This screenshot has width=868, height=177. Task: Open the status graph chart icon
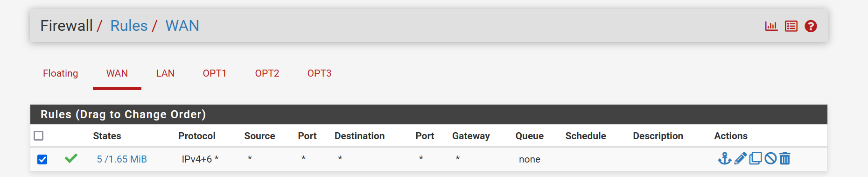coord(771,26)
